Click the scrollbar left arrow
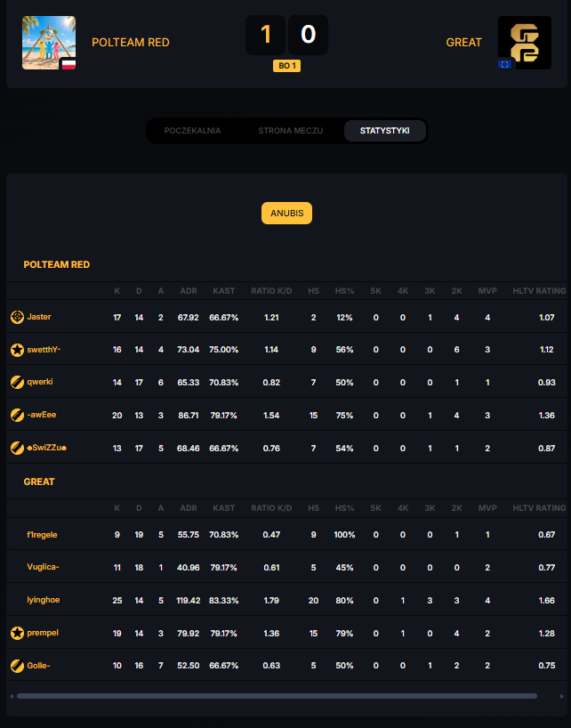 point(12,696)
